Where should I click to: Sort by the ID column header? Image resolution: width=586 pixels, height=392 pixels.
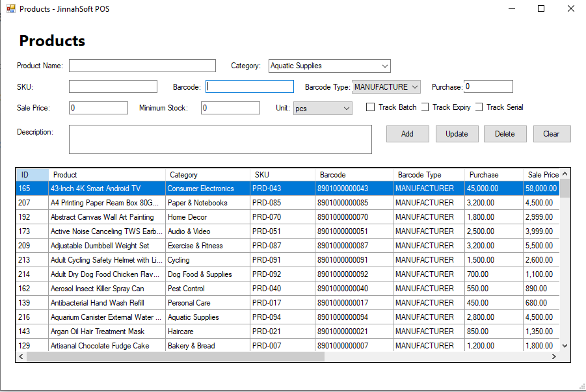tap(32, 175)
